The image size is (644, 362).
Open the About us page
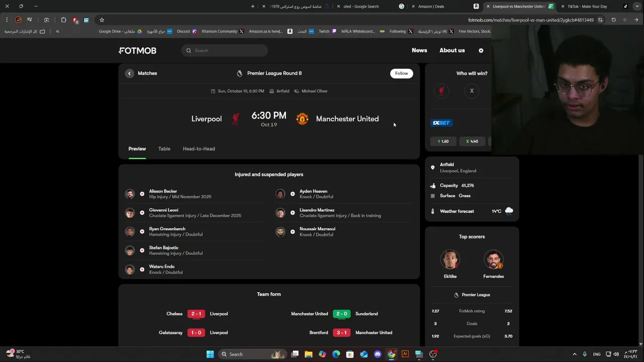click(452, 50)
